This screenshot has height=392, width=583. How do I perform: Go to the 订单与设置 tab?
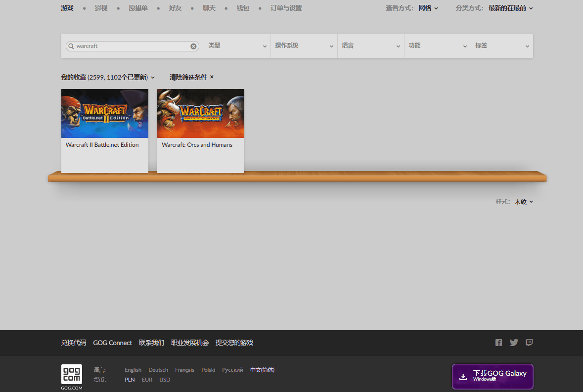(286, 8)
